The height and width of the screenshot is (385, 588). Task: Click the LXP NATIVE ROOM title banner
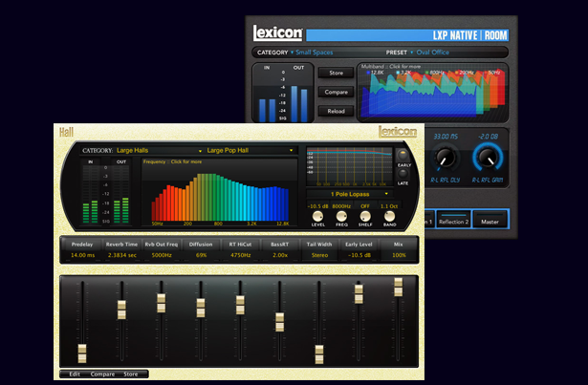(x=407, y=35)
